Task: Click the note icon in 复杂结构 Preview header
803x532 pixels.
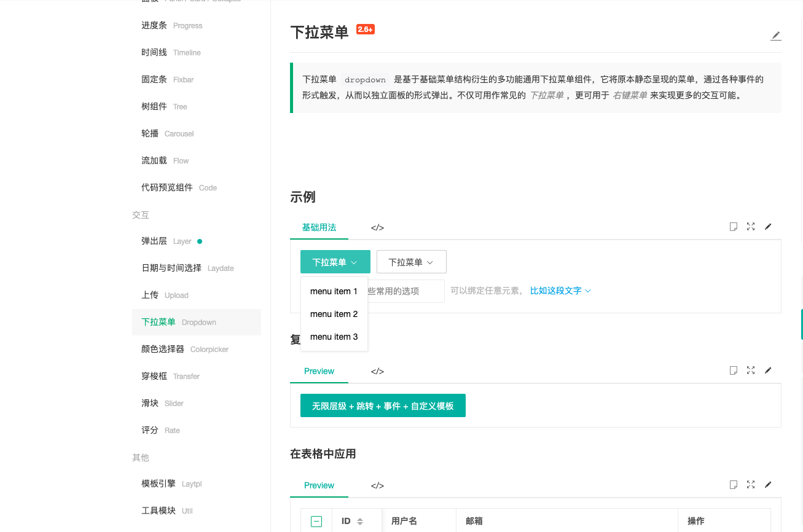Action: pyautogui.click(x=733, y=370)
